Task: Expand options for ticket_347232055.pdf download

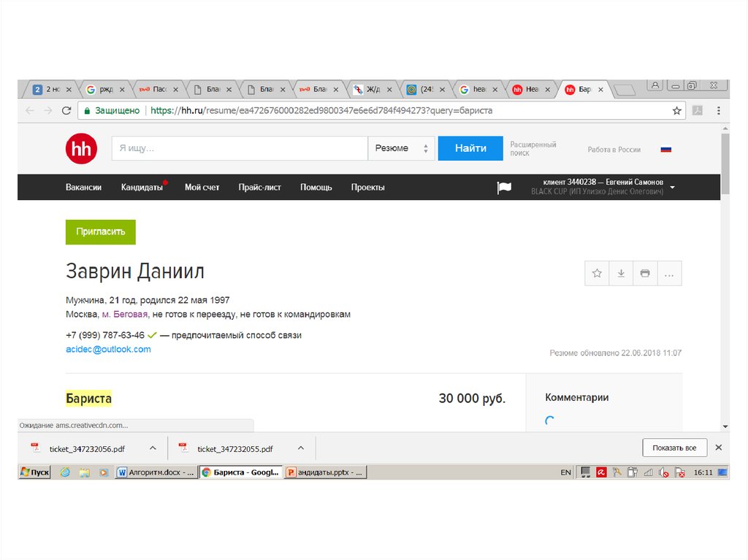Action: click(x=300, y=448)
